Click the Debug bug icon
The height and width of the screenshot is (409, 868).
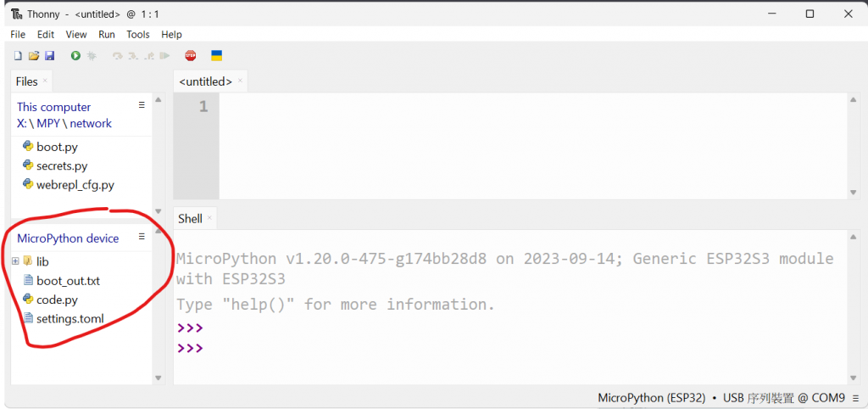(x=92, y=56)
